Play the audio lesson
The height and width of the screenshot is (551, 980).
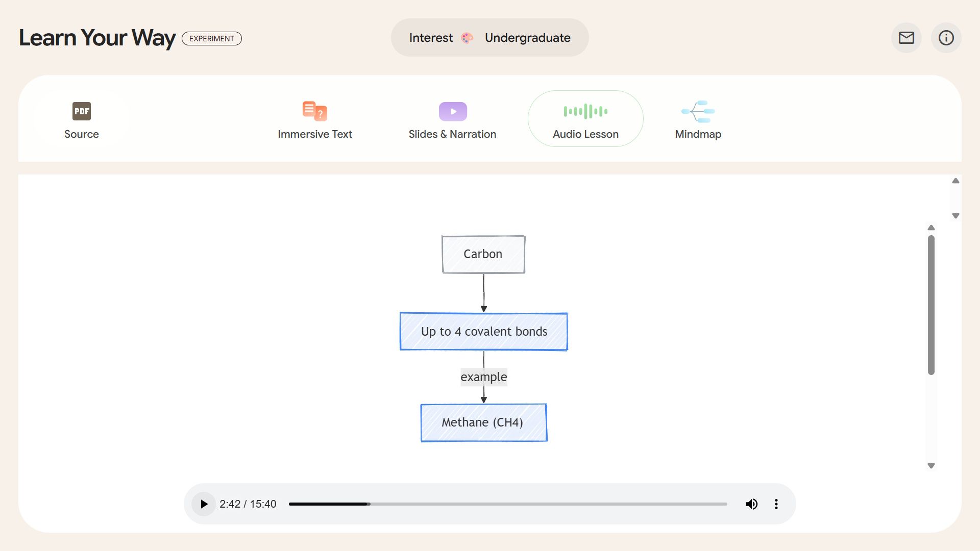coord(204,504)
